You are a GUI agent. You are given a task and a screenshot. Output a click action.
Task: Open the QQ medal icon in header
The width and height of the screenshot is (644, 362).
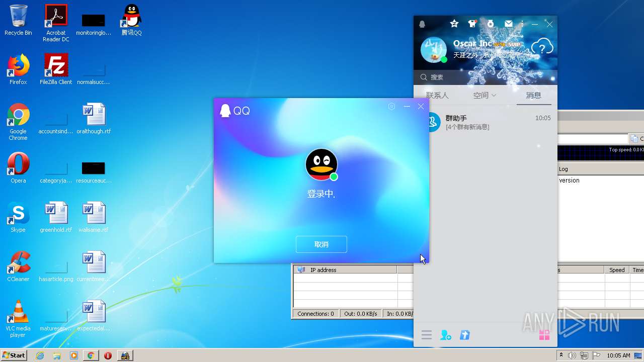click(491, 24)
